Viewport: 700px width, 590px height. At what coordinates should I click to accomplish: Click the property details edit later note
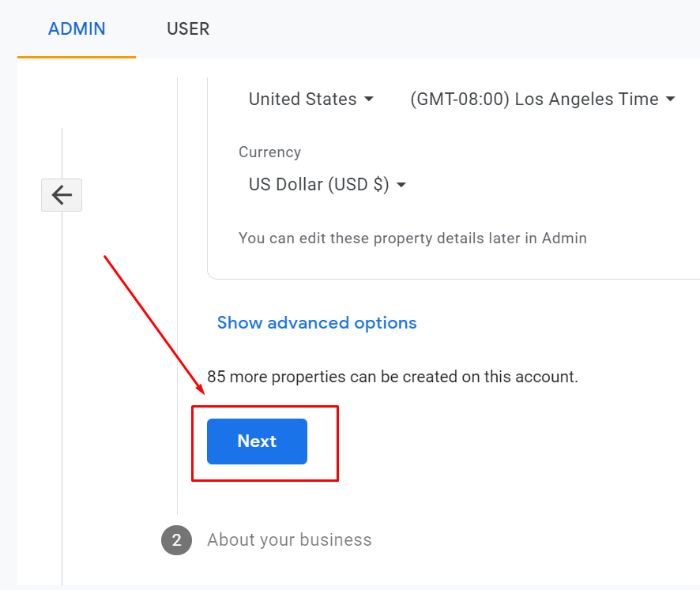413,239
